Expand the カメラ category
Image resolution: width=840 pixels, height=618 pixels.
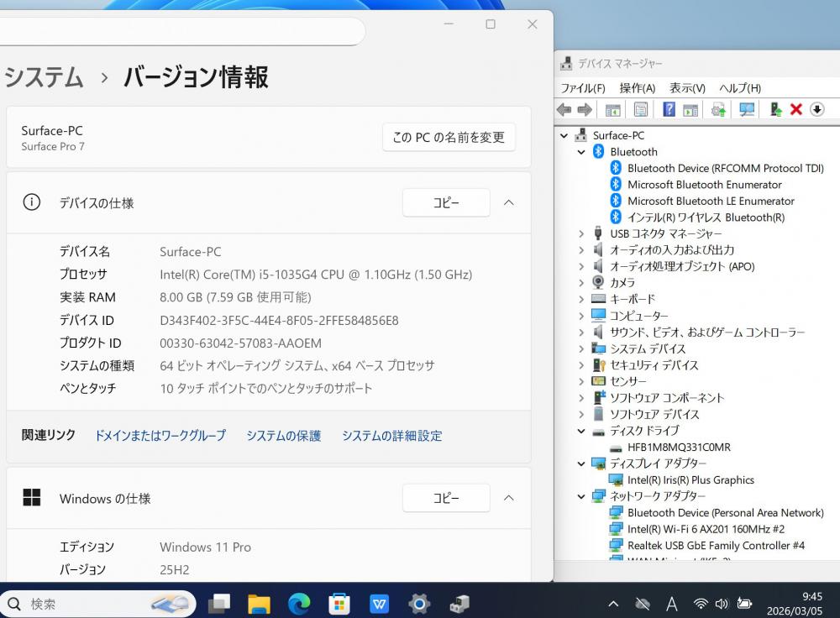point(581,283)
